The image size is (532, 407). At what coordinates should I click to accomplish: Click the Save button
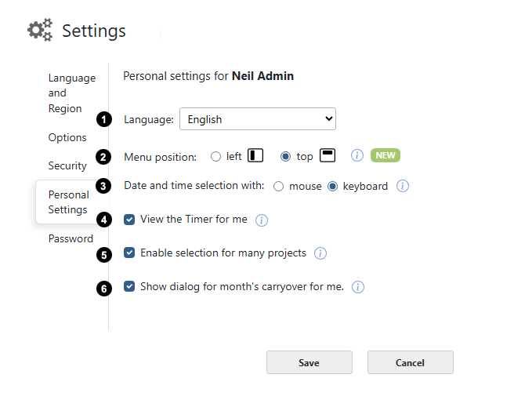click(x=309, y=362)
